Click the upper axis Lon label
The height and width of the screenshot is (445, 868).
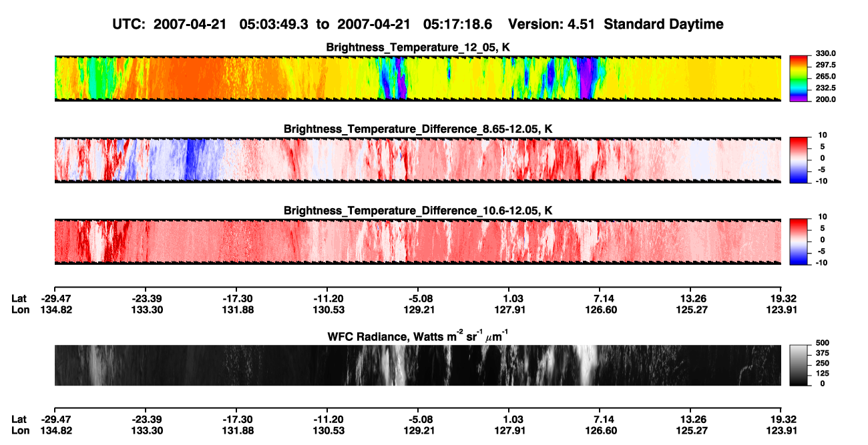tap(20, 310)
